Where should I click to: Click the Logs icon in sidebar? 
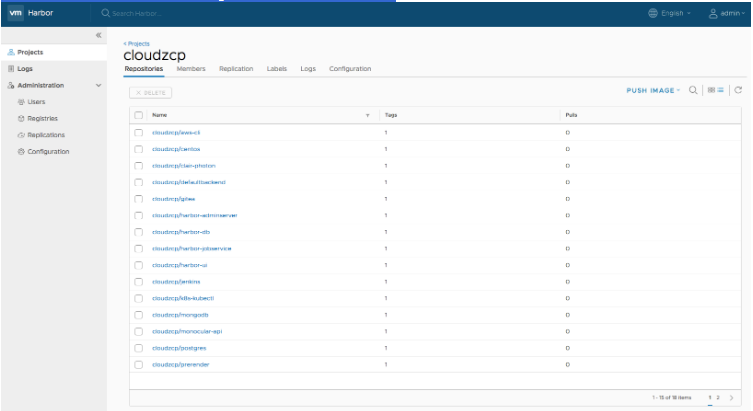11,69
